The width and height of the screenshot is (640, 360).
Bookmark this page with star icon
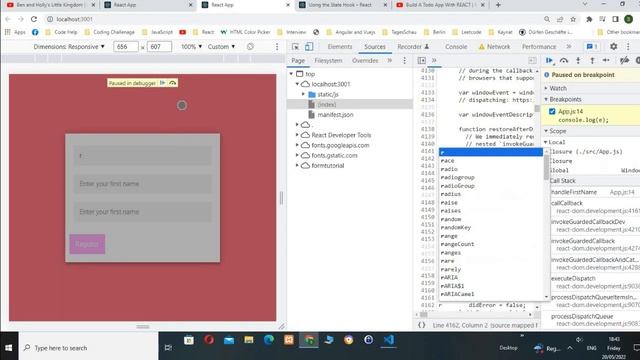tap(573, 19)
